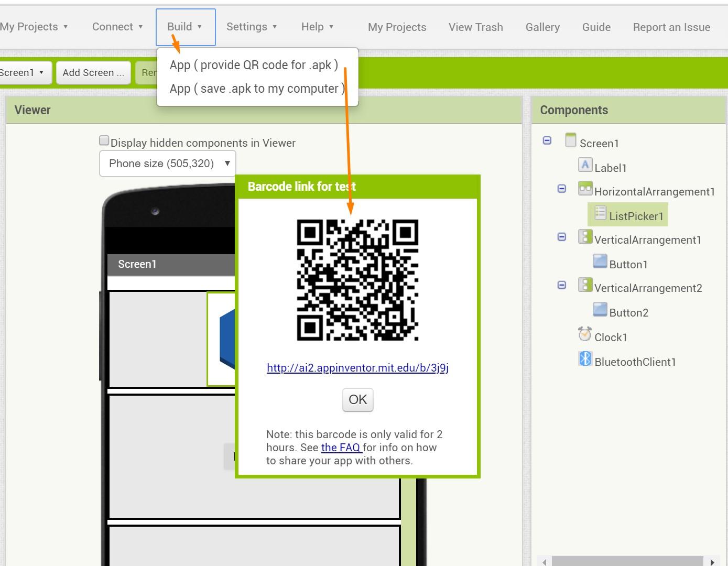Click the Components scrollbar left arrow
Viewport: 728px width, 566px height.
point(544,562)
